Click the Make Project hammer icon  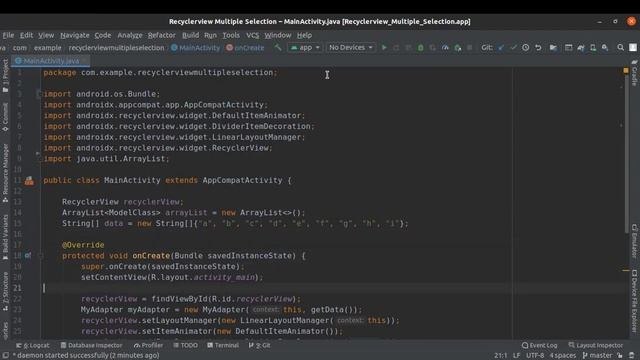point(278,48)
